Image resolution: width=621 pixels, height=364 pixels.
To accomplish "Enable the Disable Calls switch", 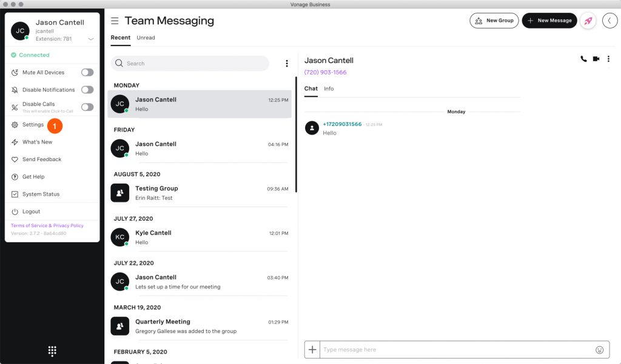I will click(x=87, y=107).
